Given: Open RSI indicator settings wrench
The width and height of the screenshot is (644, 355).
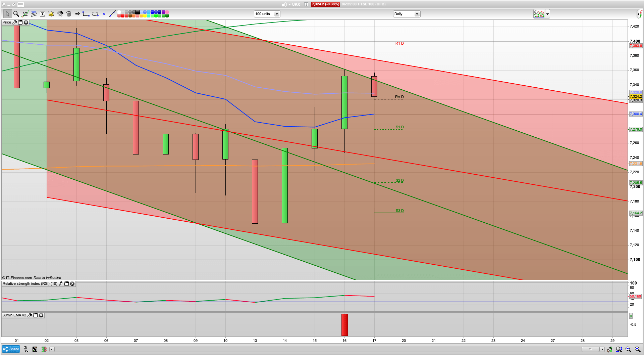Looking at the screenshot, I should click(x=61, y=284).
